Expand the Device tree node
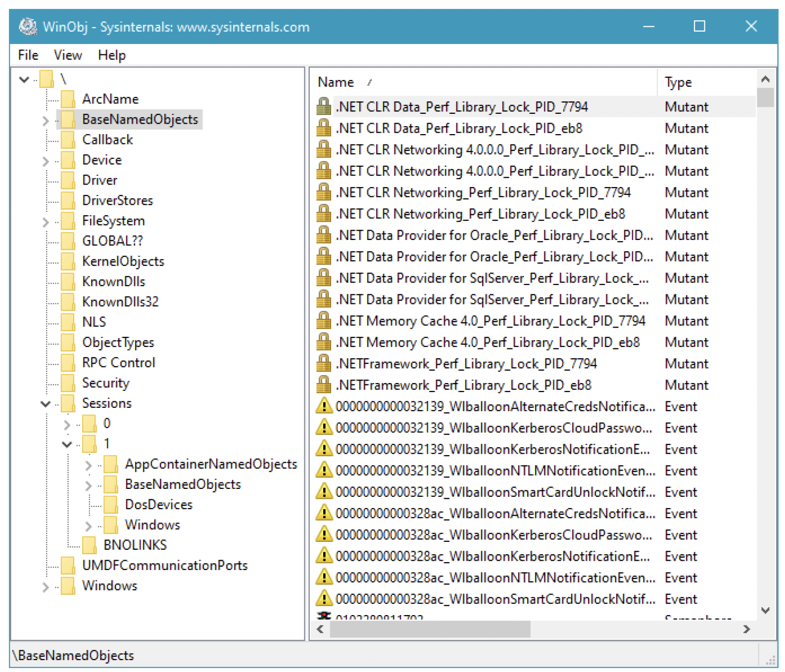Screen dimensions: 785x672 point(46,161)
